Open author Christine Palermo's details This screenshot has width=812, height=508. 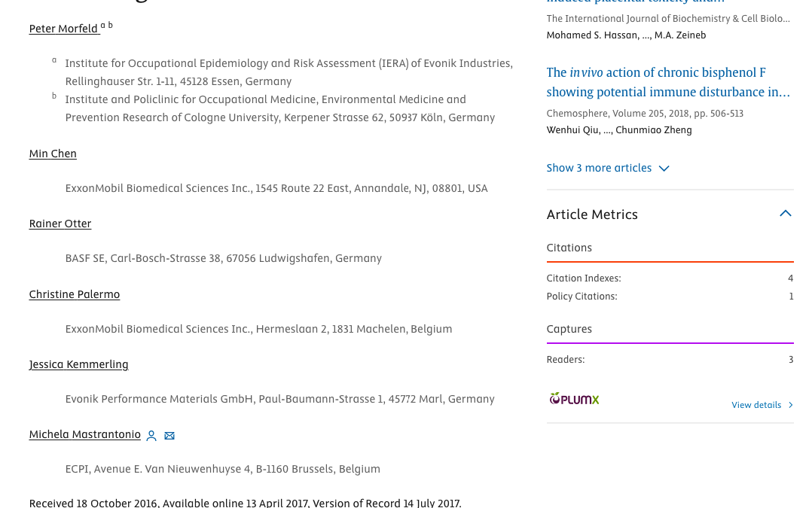point(75,294)
